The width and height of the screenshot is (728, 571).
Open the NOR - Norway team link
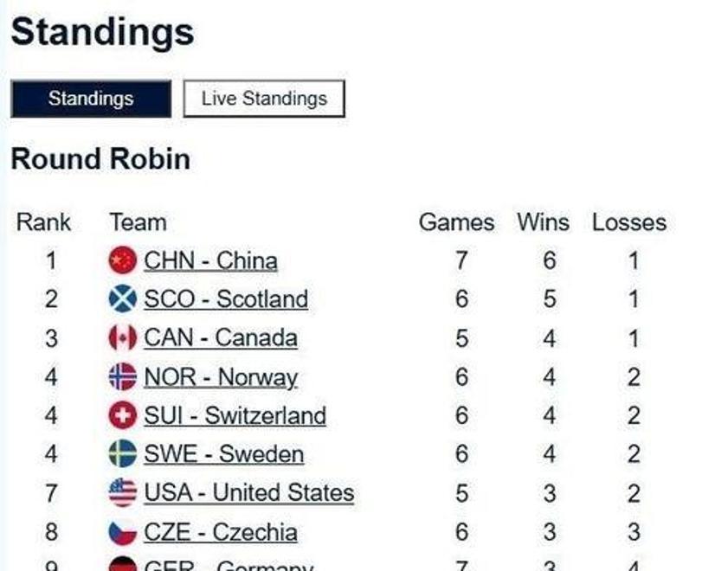point(220,377)
